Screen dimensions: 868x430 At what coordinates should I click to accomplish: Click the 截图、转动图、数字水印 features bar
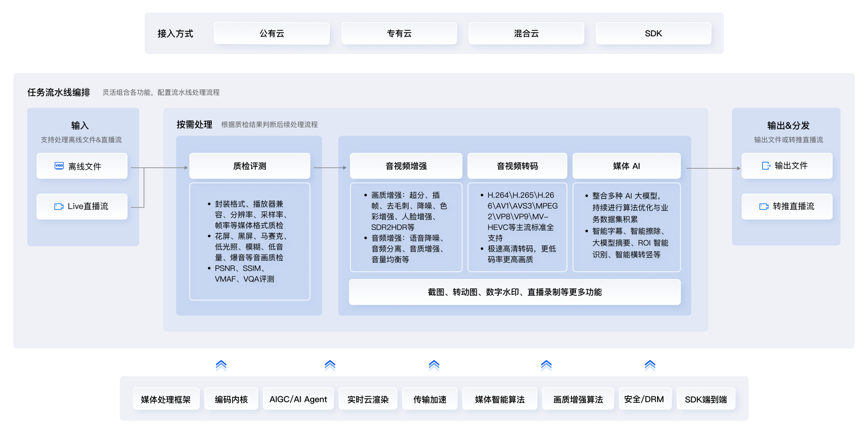pos(514,292)
